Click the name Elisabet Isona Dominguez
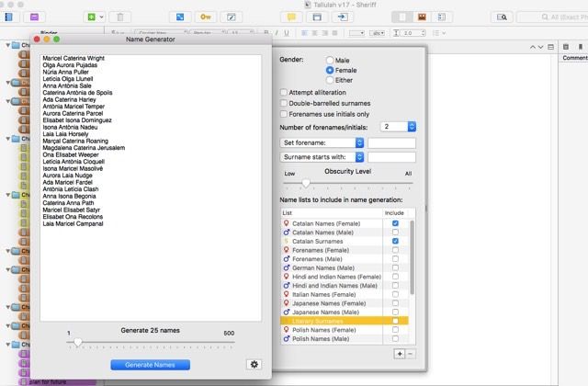Viewport: 588px width, 386px height. click(77, 120)
